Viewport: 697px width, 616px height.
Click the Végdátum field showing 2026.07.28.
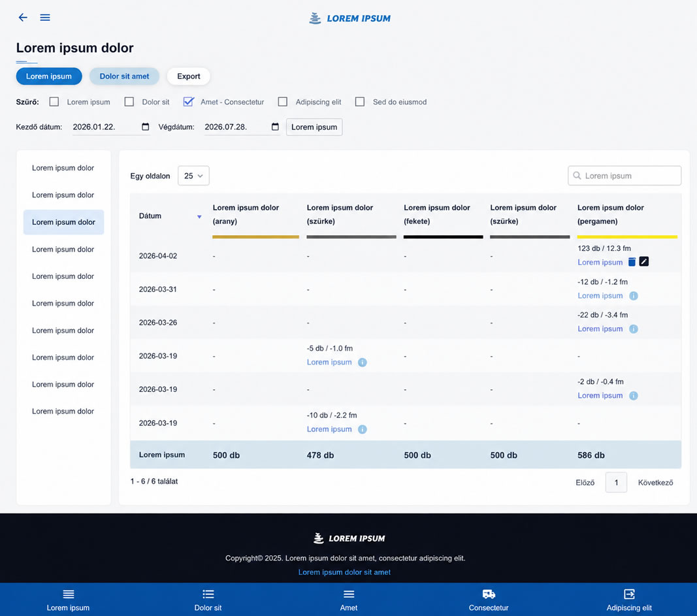[x=242, y=127]
